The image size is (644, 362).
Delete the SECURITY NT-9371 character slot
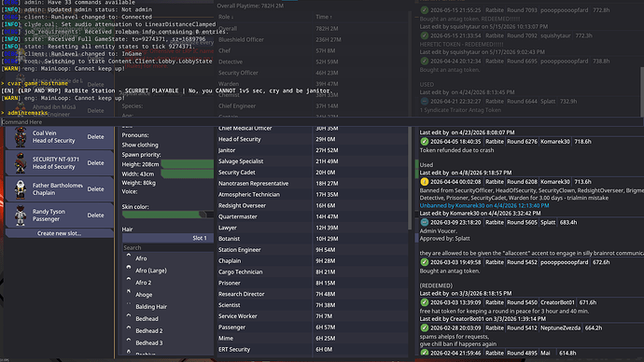coord(95,163)
